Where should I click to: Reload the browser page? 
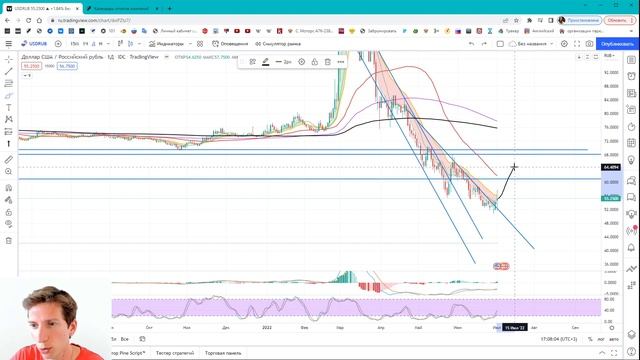click(28, 20)
